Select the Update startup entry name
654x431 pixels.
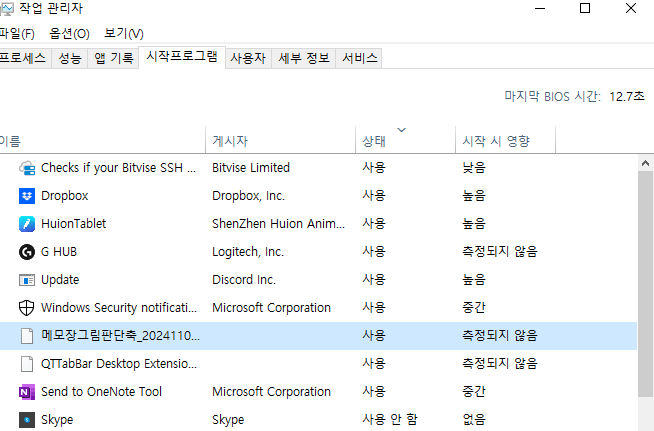pyautogui.click(x=60, y=280)
